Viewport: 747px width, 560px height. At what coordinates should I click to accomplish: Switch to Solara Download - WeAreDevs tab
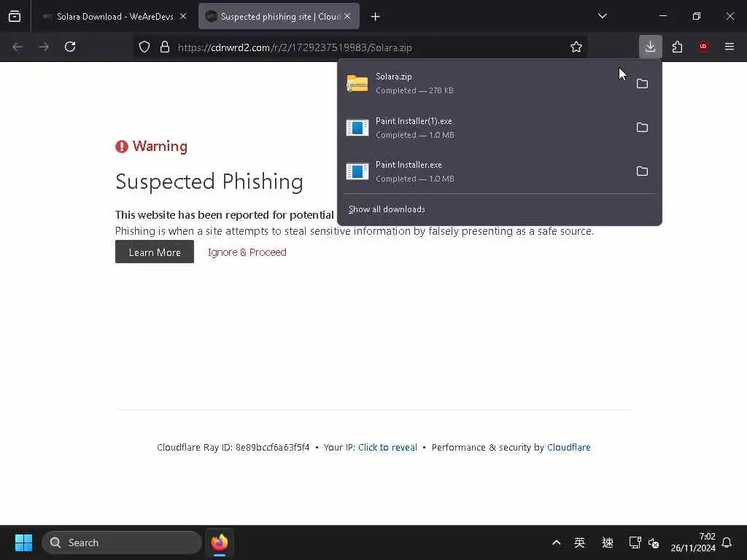point(115,17)
